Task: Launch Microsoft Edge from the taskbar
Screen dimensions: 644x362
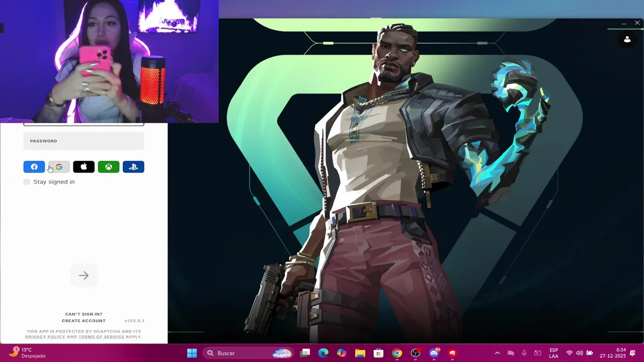Action: tap(324, 353)
